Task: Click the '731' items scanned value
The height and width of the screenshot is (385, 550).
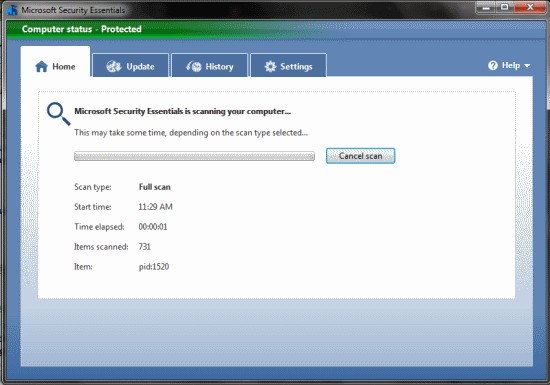Action: (x=145, y=247)
